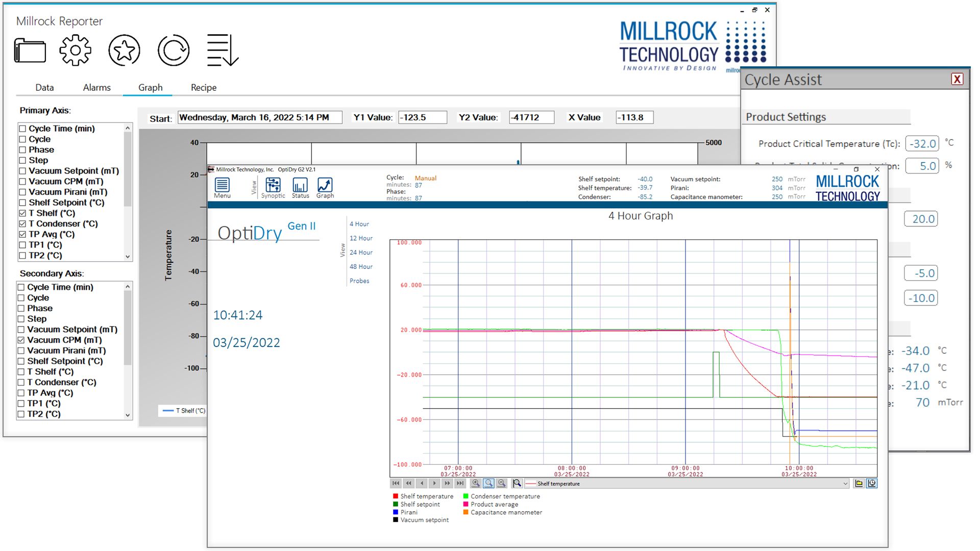Click the Secondary Axis list down arrow
980x551 pixels.
pyautogui.click(x=128, y=415)
